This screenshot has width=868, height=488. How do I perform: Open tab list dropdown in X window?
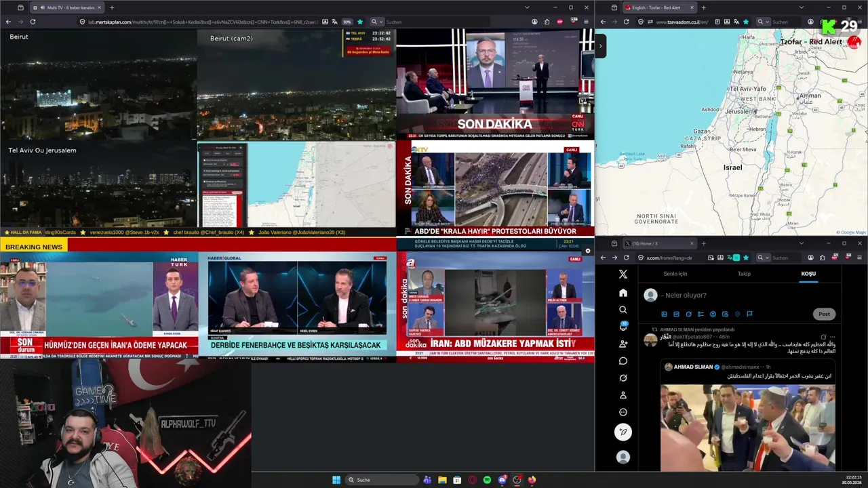point(801,243)
